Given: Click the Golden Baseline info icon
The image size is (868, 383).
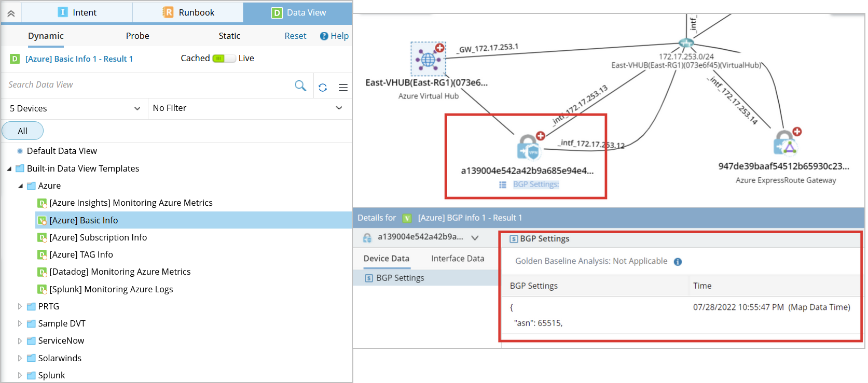Looking at the screenshot, I should (x=678, y=262).
